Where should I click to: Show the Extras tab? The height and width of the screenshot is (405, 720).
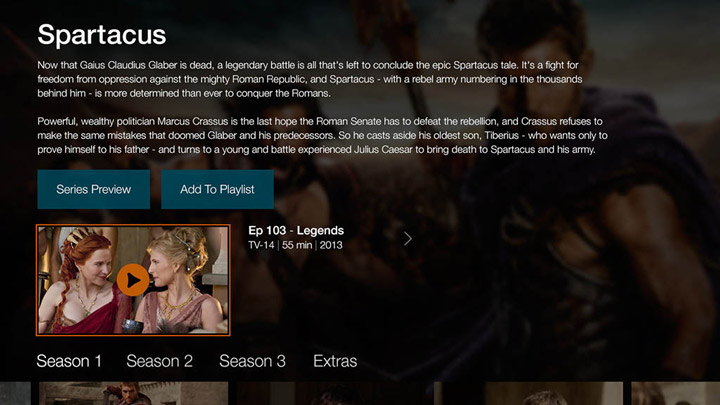click(335, 361)
